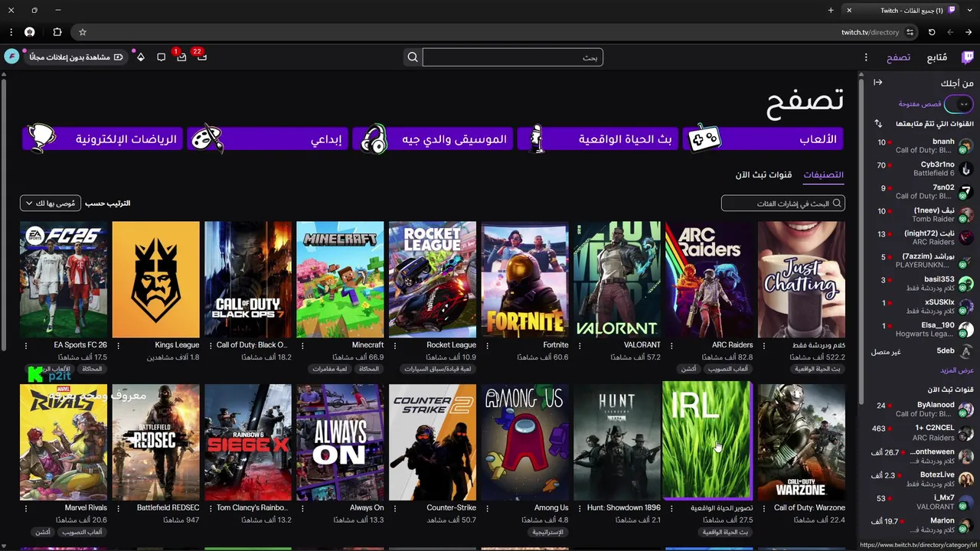
Task: Go back with browser back arrow
Action: [x=969, y=32]
